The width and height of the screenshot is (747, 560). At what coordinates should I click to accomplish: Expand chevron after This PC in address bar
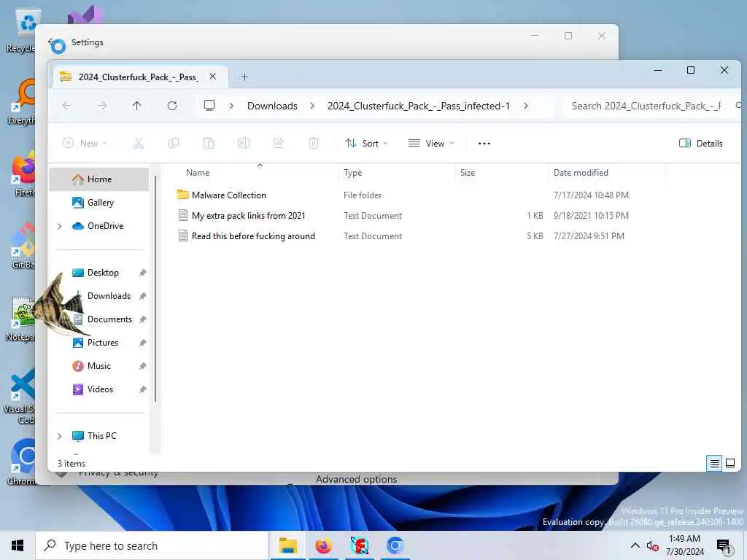(x=231, y=106)
